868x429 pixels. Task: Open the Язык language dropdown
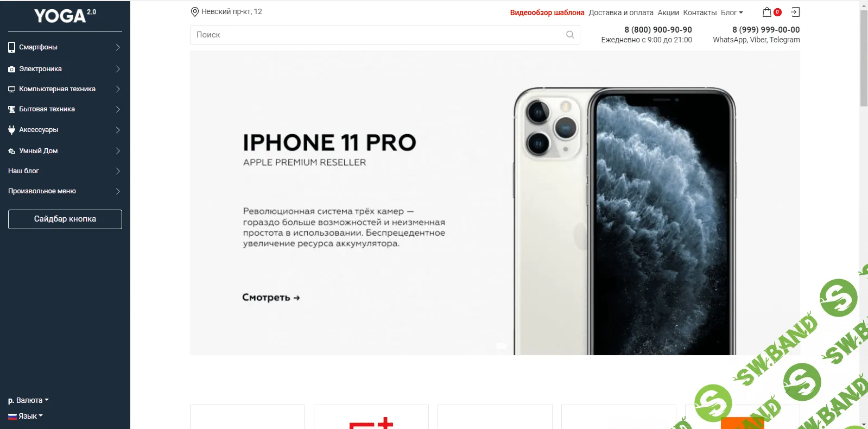point(26,416)
